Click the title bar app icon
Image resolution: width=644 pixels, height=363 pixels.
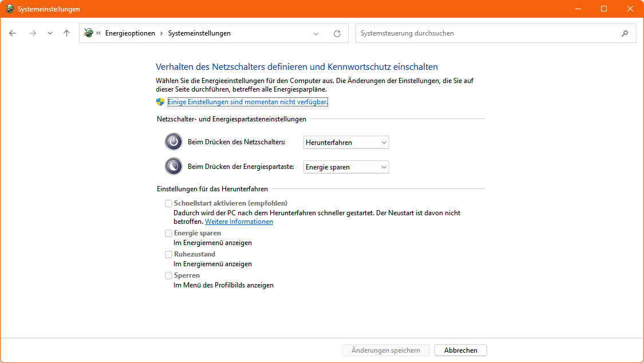pyautogui.click(x=9, y=9)
